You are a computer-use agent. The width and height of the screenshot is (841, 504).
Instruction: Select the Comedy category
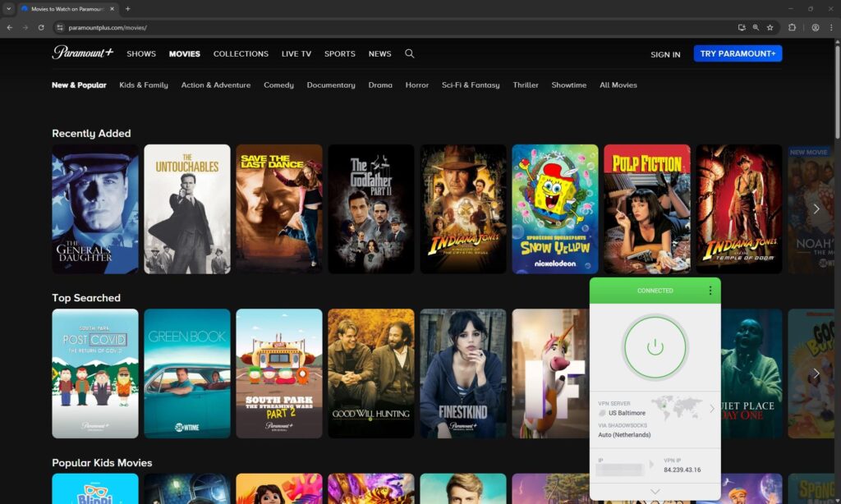click(x=278, y=85)
